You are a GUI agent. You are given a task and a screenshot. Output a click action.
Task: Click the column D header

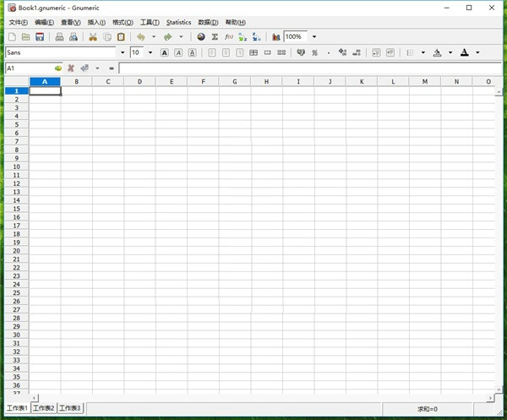[139, 82]
